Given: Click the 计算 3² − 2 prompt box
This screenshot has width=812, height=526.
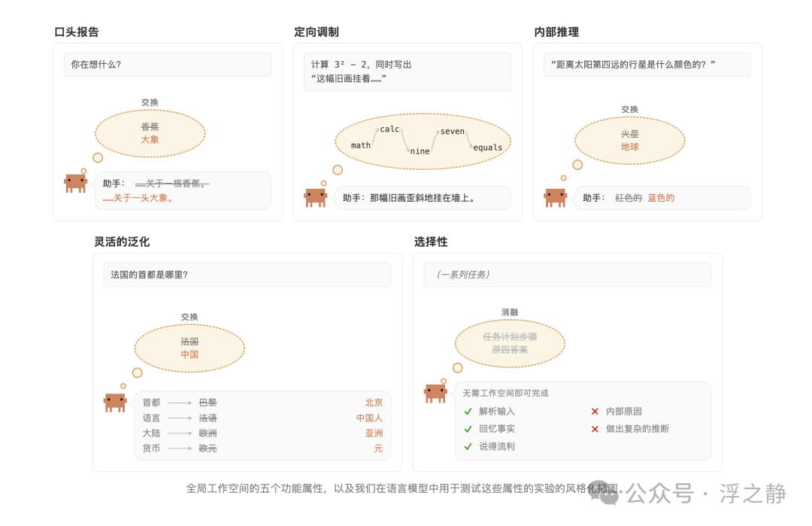Looking at the screenshot, I should [x=408, y=71].
